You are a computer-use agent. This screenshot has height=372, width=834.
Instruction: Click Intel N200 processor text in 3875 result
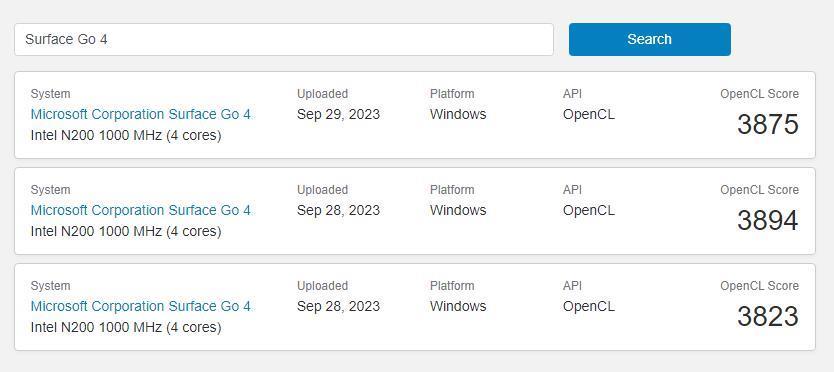pyautogui.click(x=126, y=136)
